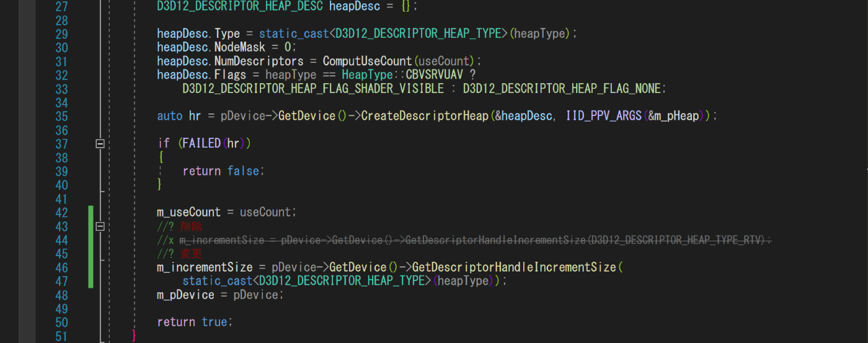
Task: Click the struck-through commented line 44
Action: pyautogui.click(x=464, y=240)
